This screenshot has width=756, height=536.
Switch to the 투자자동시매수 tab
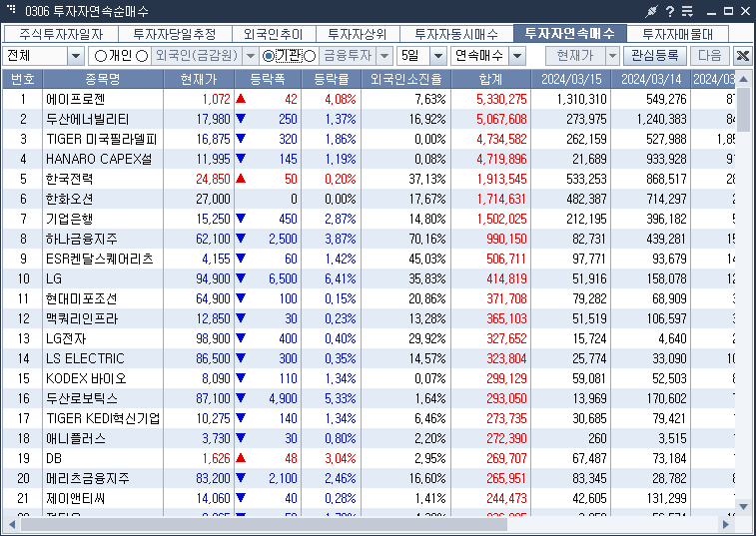[456, 34]
